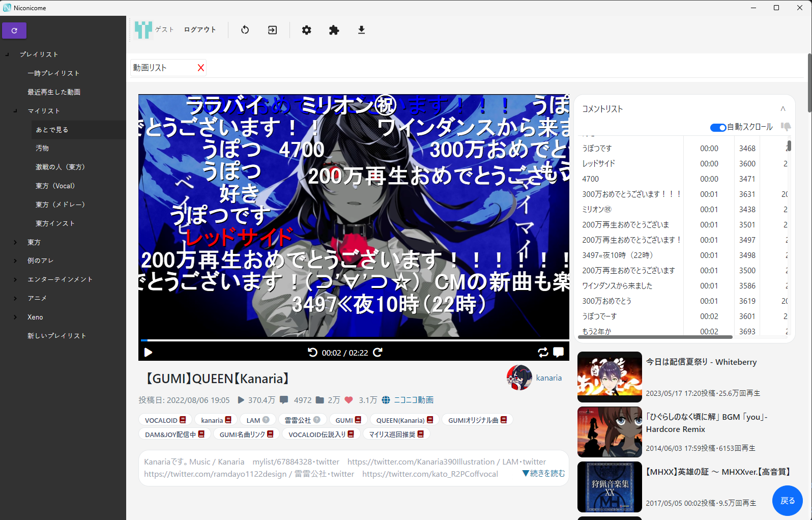Click the globe icon beside ニコニコ動画
Viewport: 812px width, 520px height.
386,400
